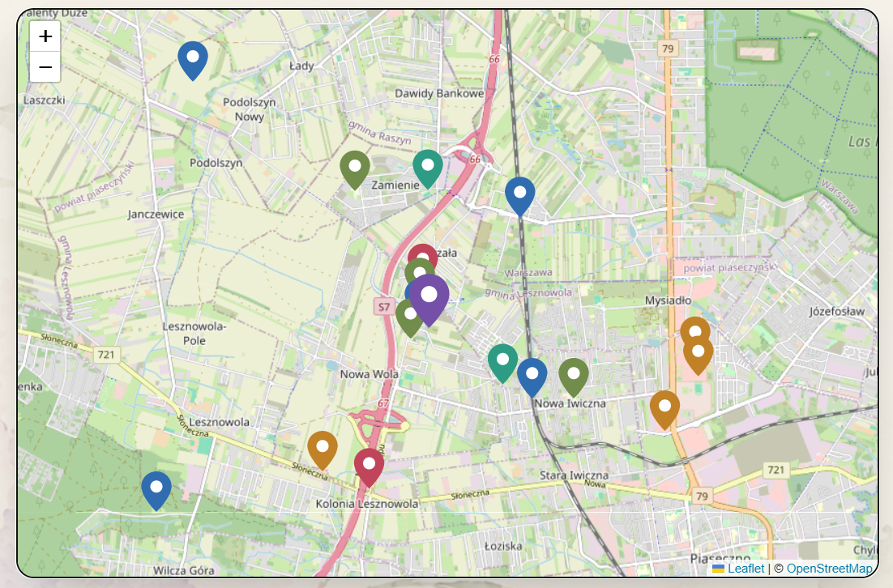Click the 'Zamienie' place label
Screen dimensions: 893x588
pos(395,185)
